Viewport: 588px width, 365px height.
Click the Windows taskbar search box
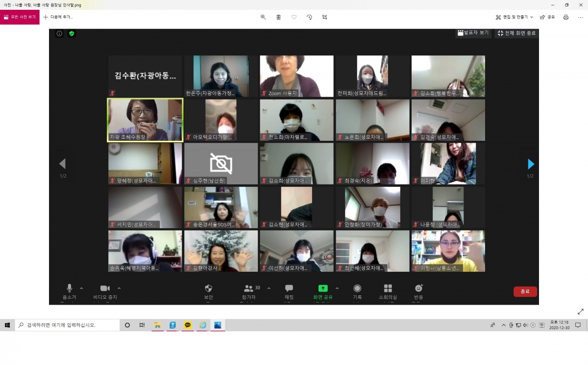pos(68,325)
